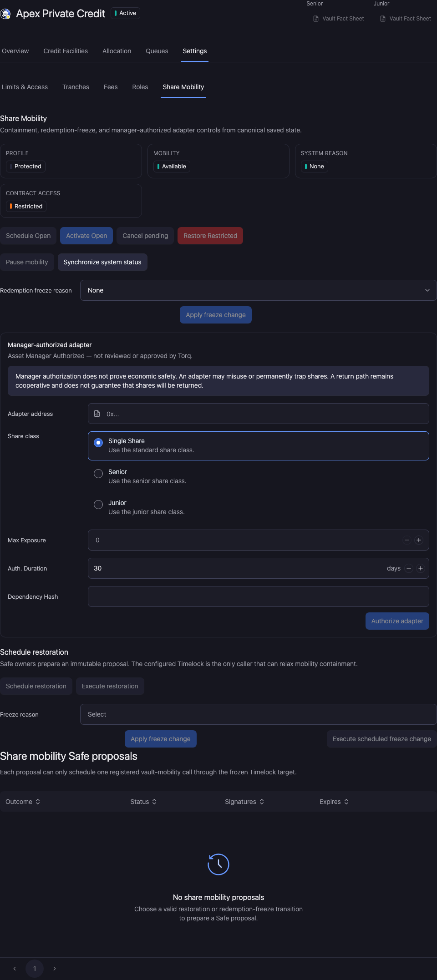The height and width of the screenshot is (980, 437).
Task: Click the document icon beside Junior Vault Fact Sheet
Action: 383,19
